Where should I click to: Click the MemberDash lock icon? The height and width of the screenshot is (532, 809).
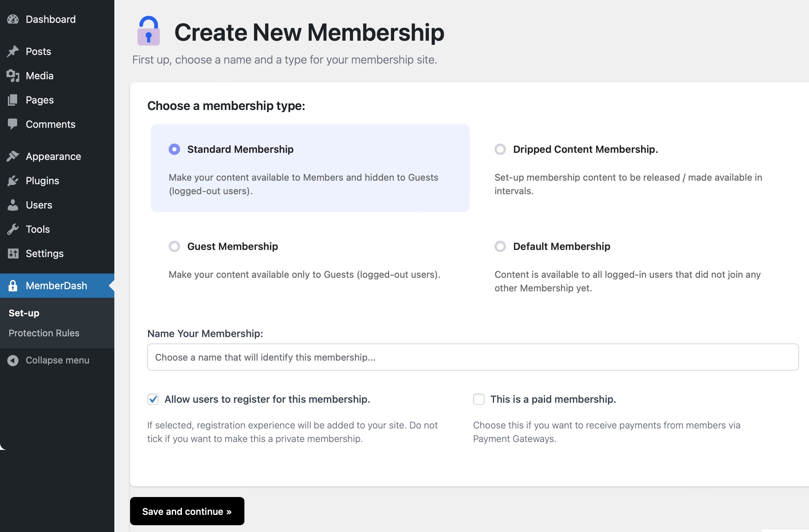[13, 286]
